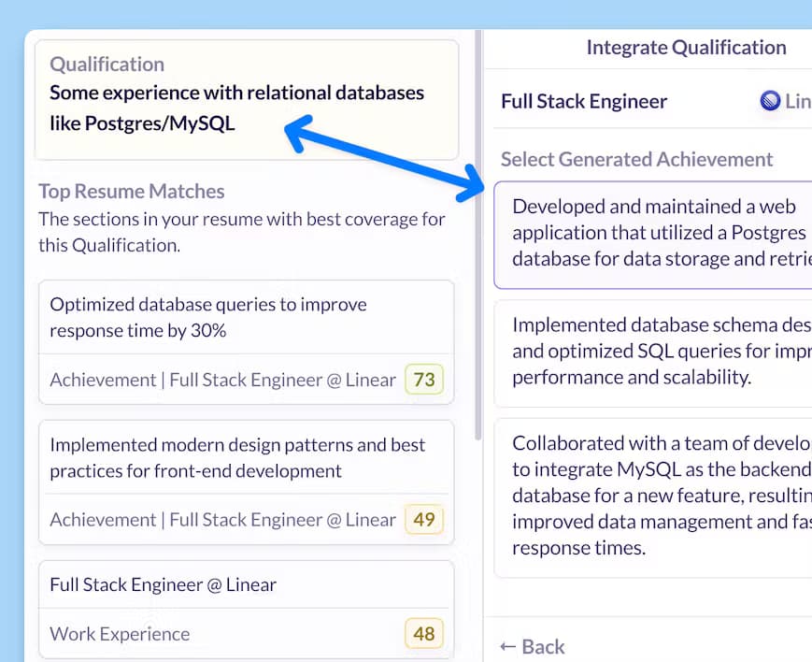The height and width of the screenshot is (662, 812).
Task: Click the Integrate Qualification header
Action: pyautogui.click(x=686, y=48)
